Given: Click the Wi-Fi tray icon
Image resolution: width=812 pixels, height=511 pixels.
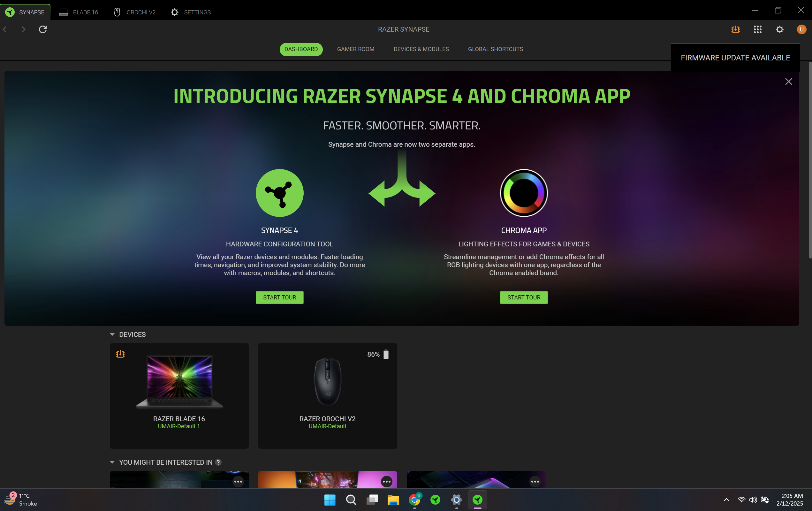Looking at the screenshot, I should [741, 500].
